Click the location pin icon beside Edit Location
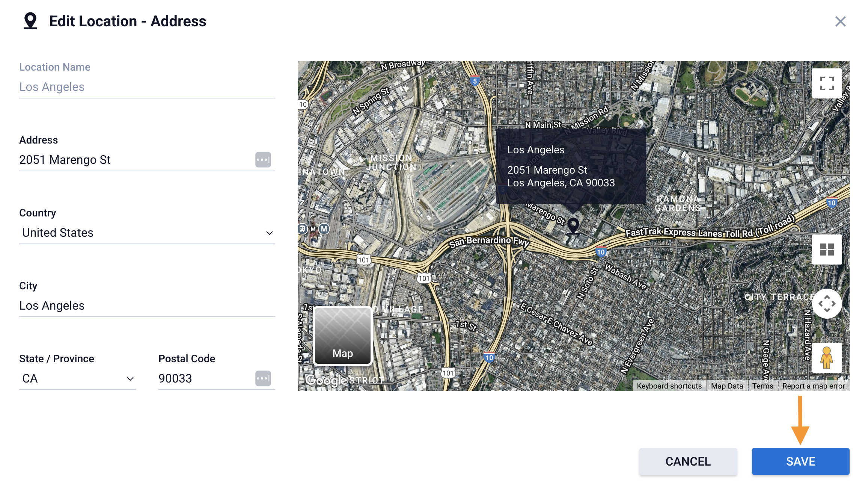Viewport: 868px width, 490px height. (x=30, y=21)
